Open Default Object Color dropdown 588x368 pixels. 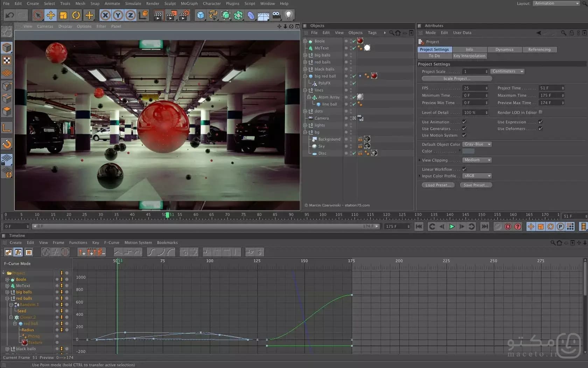tap(477, 144)
